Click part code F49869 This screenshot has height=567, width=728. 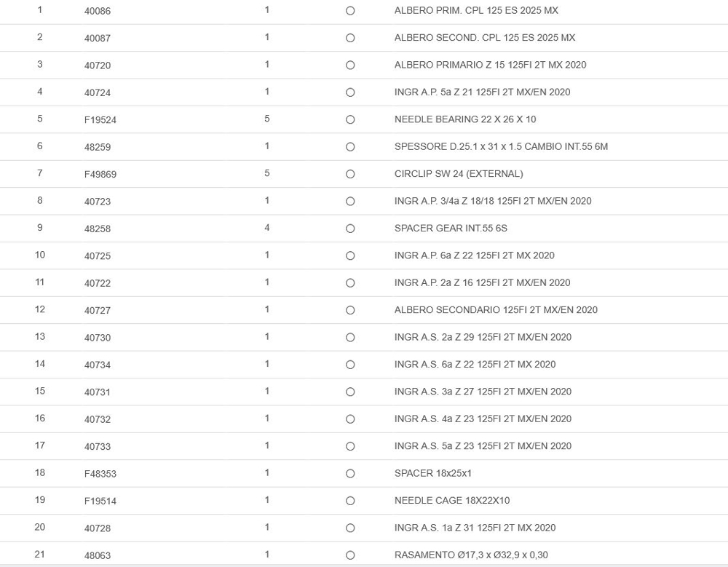(100, 175)
